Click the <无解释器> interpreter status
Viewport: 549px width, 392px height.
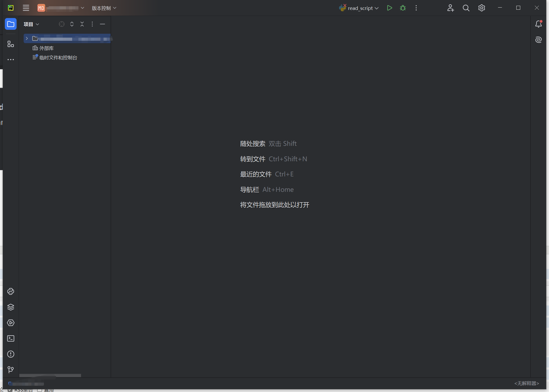click(527, 383)
